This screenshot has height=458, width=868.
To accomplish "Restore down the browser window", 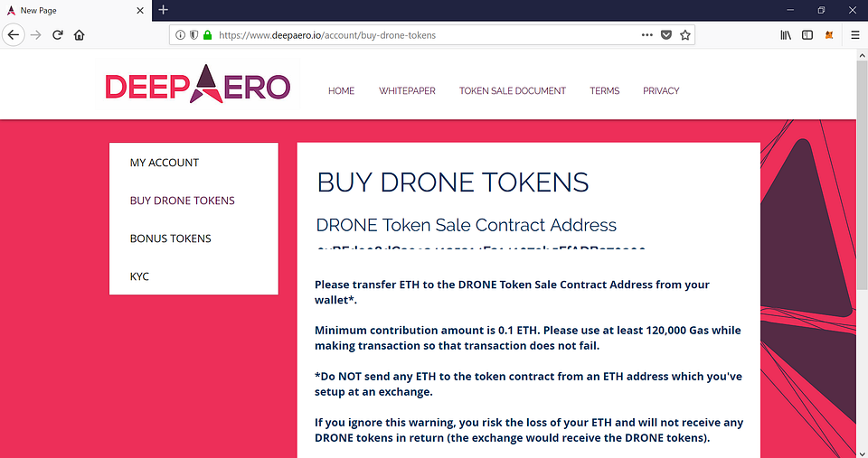I will coord(821,10).
